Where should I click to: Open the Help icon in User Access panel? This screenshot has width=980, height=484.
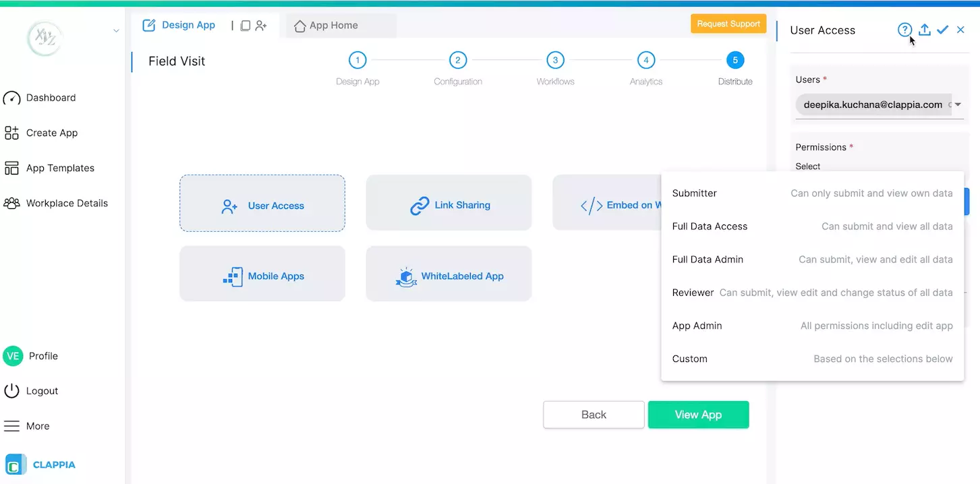pos(904,30)
